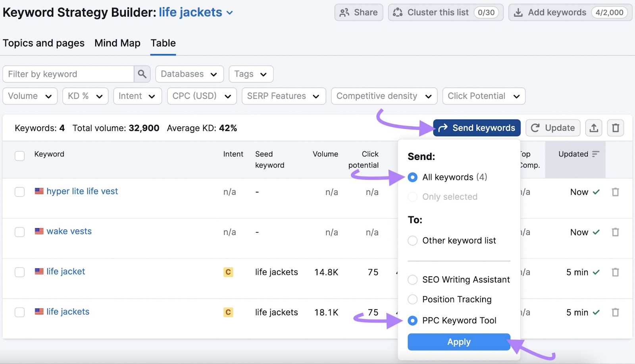The height and width of the screenshot is (364, 635).
Task: Open the Click Potential filter
Action: [x=484, y=96]
